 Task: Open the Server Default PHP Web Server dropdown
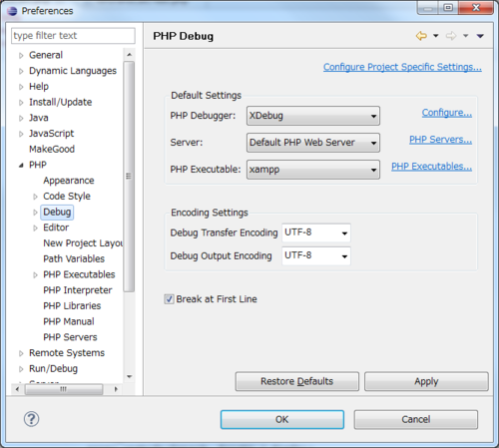(313, 143)
